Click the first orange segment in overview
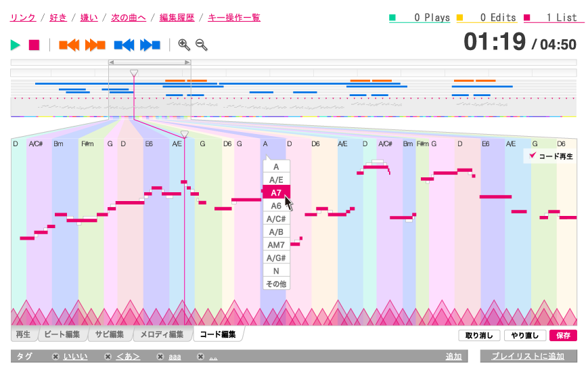 click(175, 81)
